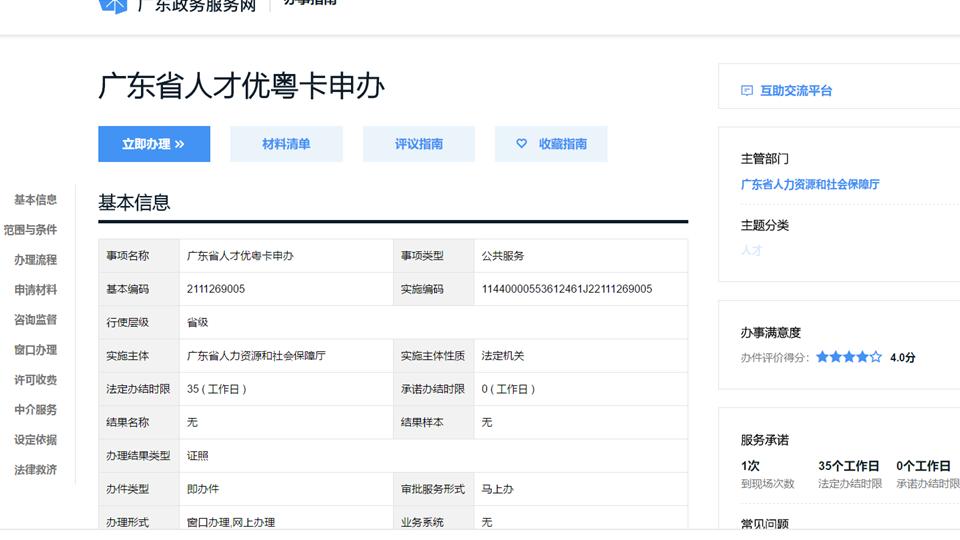The image size is (960, 540).
Task: Jump to 窗口办理 section
Action: [36, 350]
